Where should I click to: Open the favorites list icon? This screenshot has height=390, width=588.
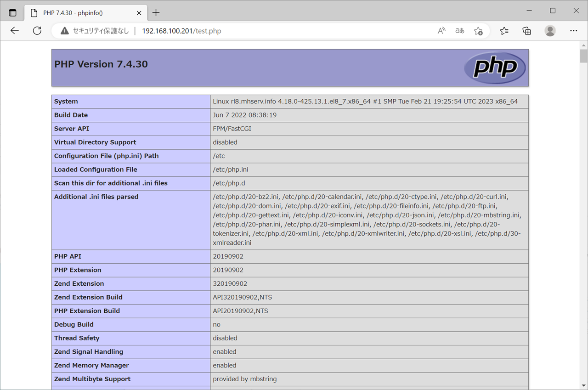[504, 30]
